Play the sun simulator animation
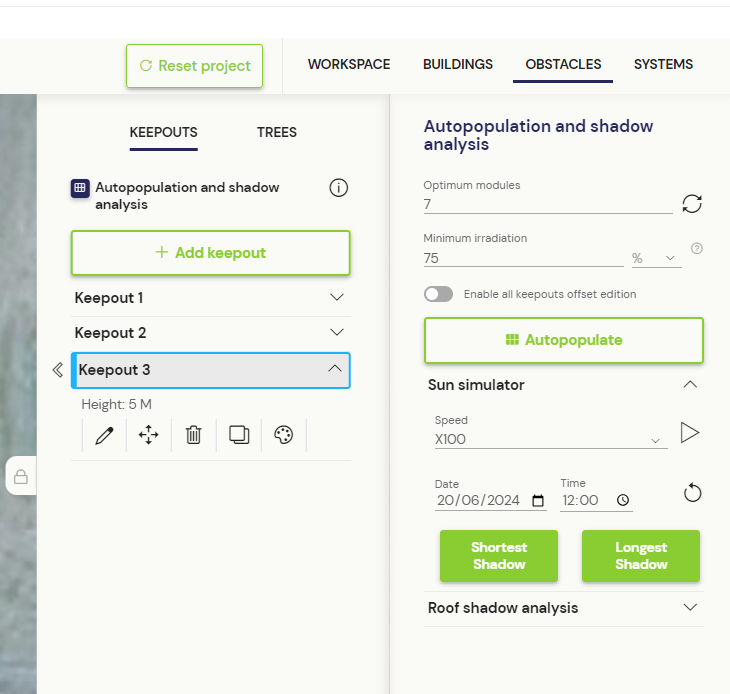730x694 pixels. point(689,433)
